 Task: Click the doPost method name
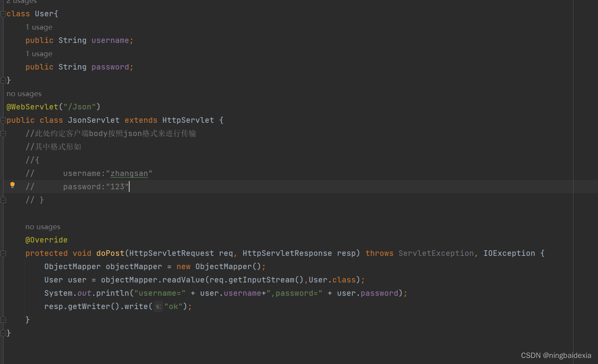110,253
